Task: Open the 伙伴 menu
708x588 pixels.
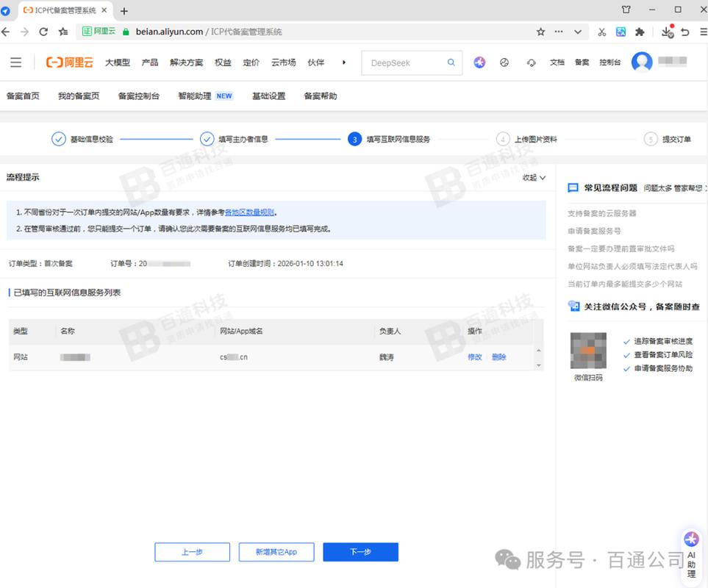Action: pyautogui.click(x=316, y=62)
